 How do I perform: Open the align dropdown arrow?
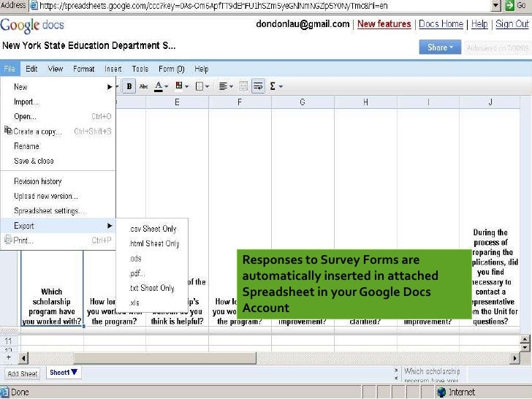tap(232, 86)
